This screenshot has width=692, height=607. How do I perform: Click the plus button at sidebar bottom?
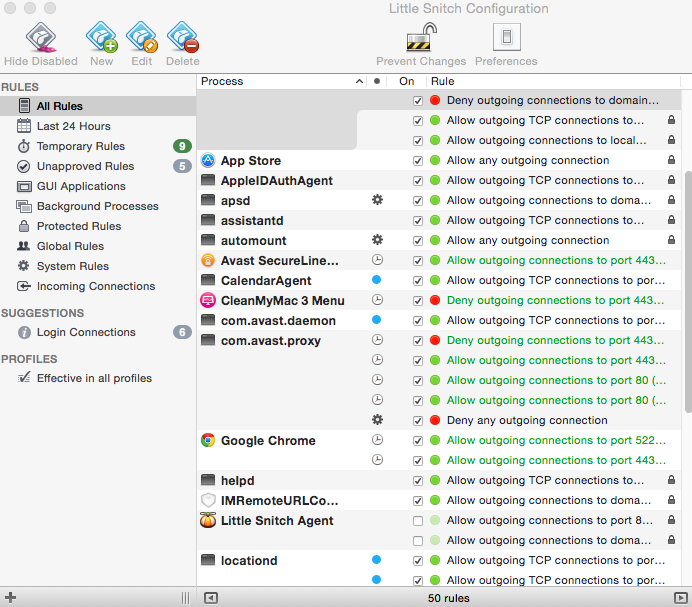pyautogui.click(x=11, y=598)
